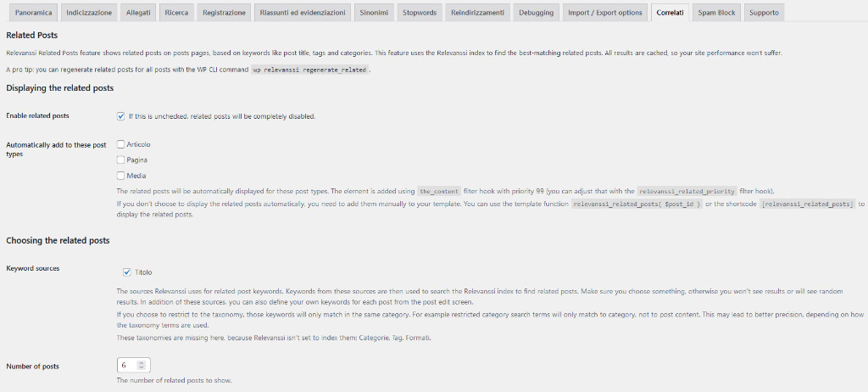Click the 'Enable related posts' label
This screenshot has width=868, height=392.
[x=37, y=116]
